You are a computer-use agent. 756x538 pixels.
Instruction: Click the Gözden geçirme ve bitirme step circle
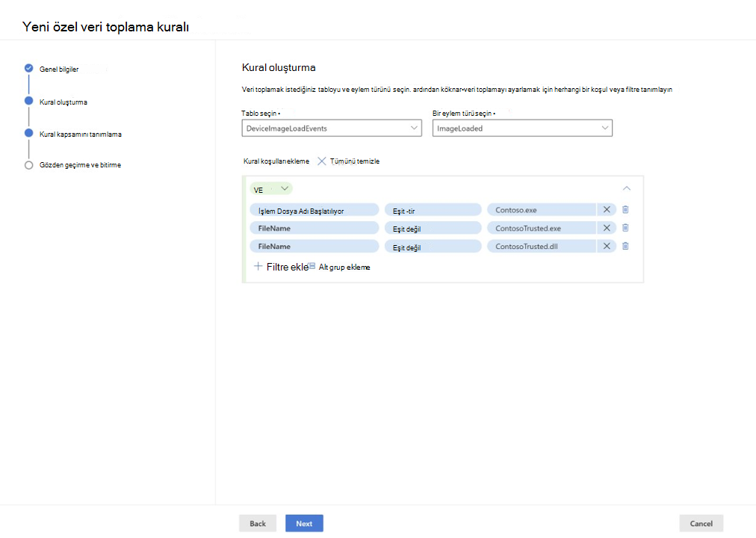pos(29,165)
